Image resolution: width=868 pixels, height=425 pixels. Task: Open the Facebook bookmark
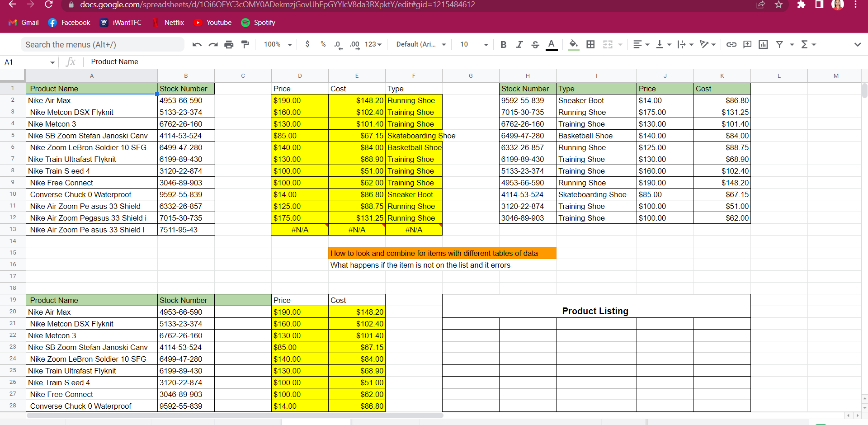click(x=69, y=23)
